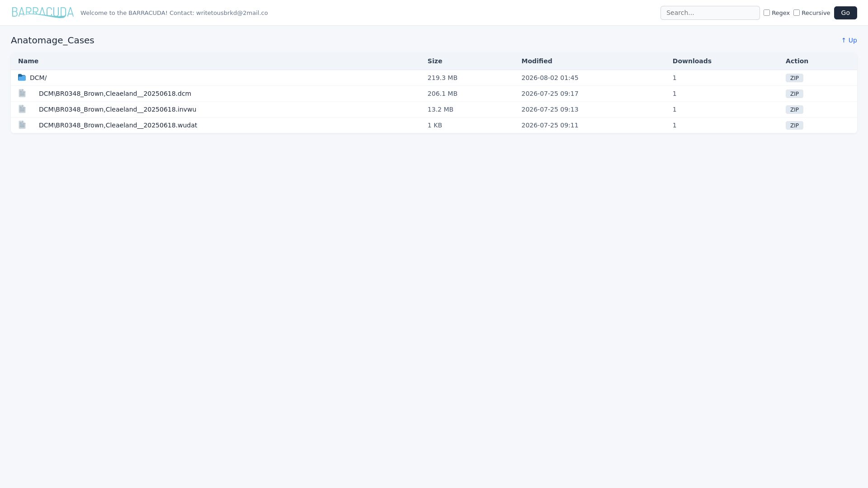Click file icon for the .dcm file
Image resolution: width=868 pixels, height=488 pixels.
click(22, 93)
